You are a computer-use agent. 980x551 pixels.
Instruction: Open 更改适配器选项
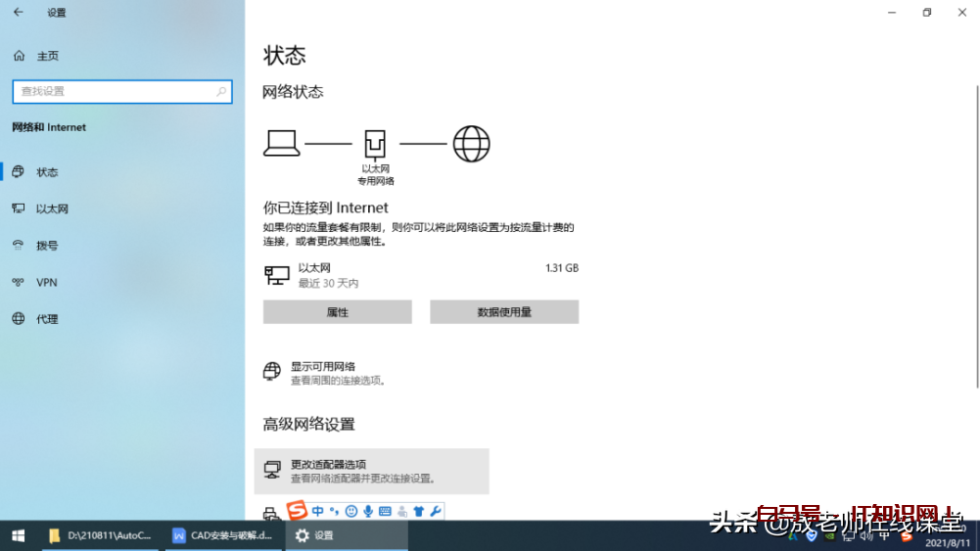pos(372,471)
